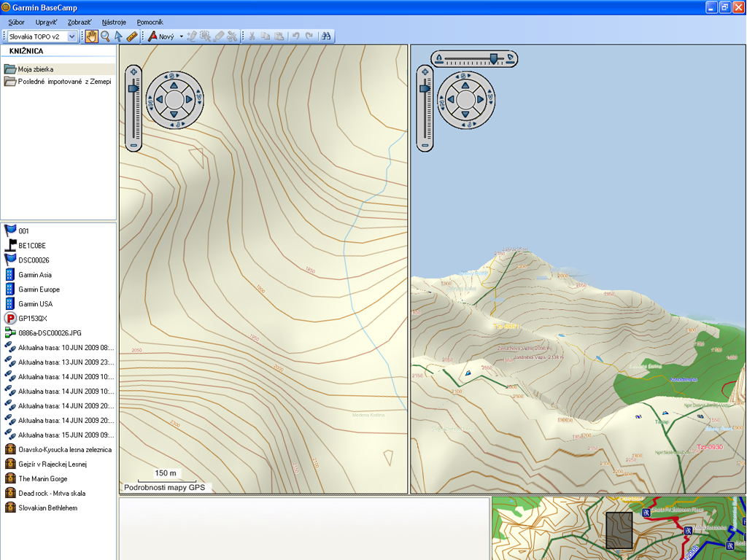Expand the Nový dropdown arrow
Image resolution: width=747 pixels, height=560 pixels.
pyautogui.click(x=182, y=36)
